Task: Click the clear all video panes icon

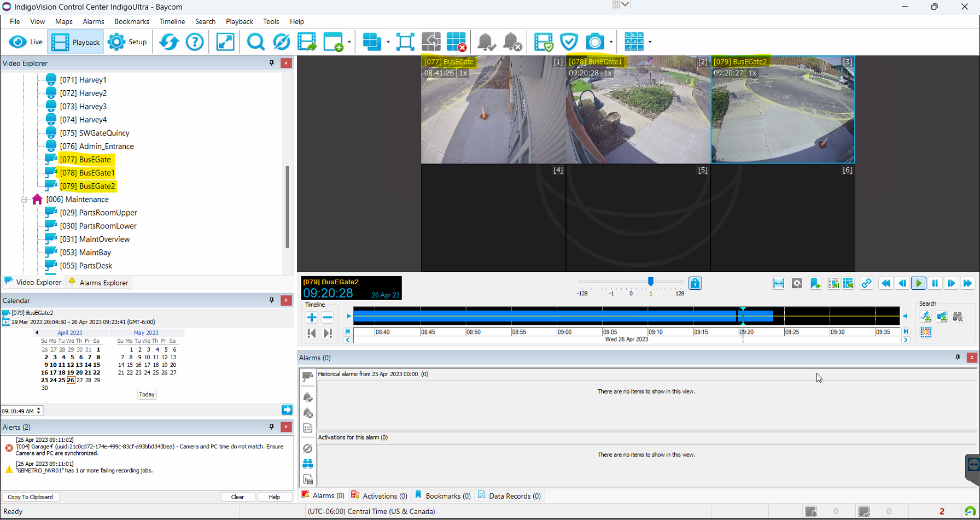Action: coord(456,42)
